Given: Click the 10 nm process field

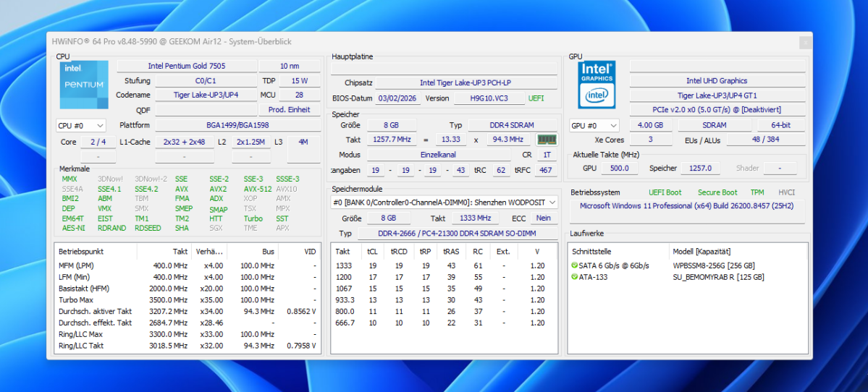Looking at the screenshot, I should click(290, 66).
